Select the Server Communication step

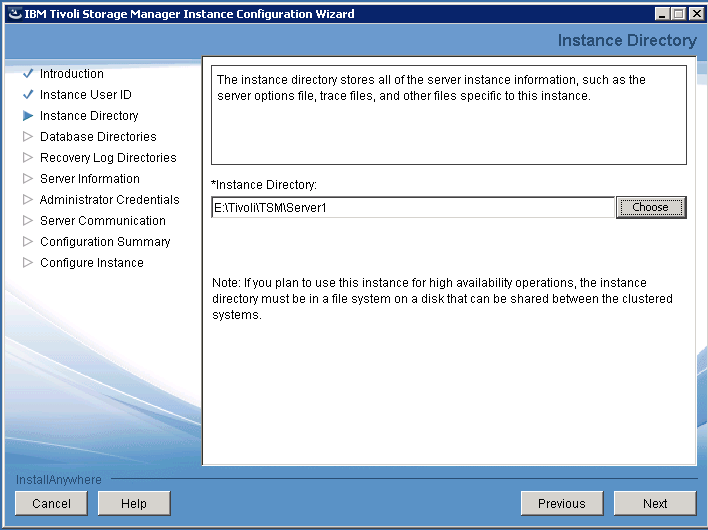click(103, 221)
